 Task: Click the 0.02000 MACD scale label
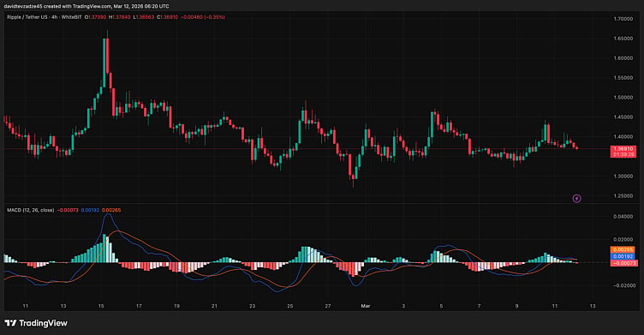tap(623, 240)
